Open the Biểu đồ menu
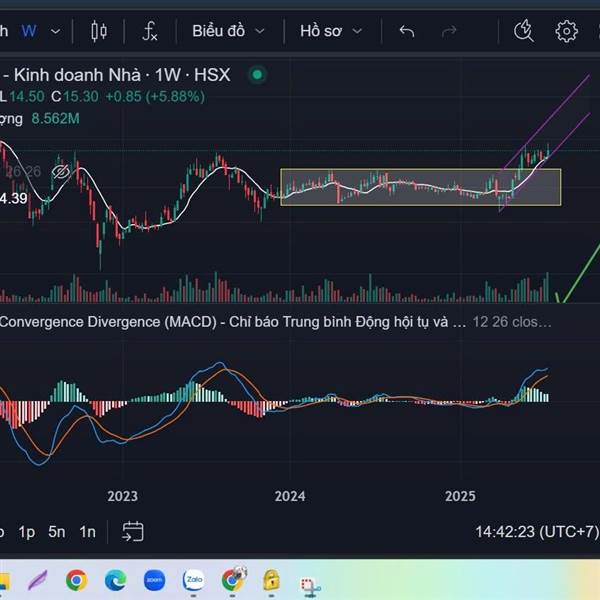This screenshot has height=600, width=600. point(218,31)
